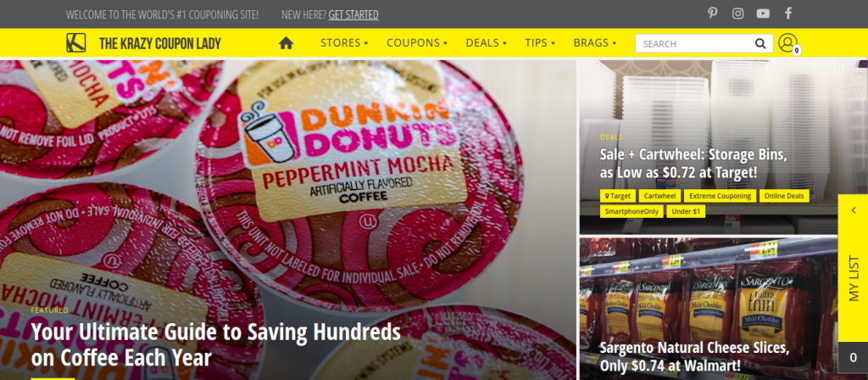Click the Under $1 tag
Image resolution: width=868 pixels, height=380 pixels.
pyautogui.click(x=686, y=211)
